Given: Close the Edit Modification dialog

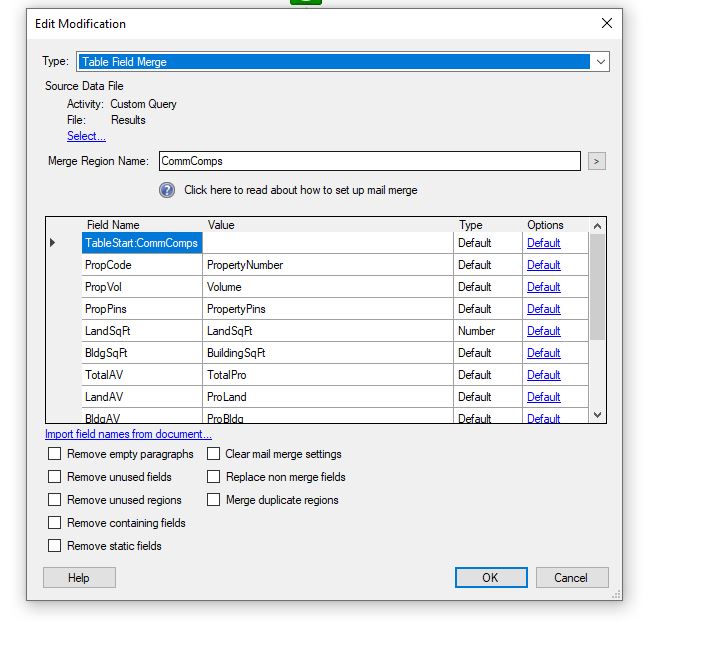Looking at the screenshot, I should pyautogui.click(x=606, y=23).
